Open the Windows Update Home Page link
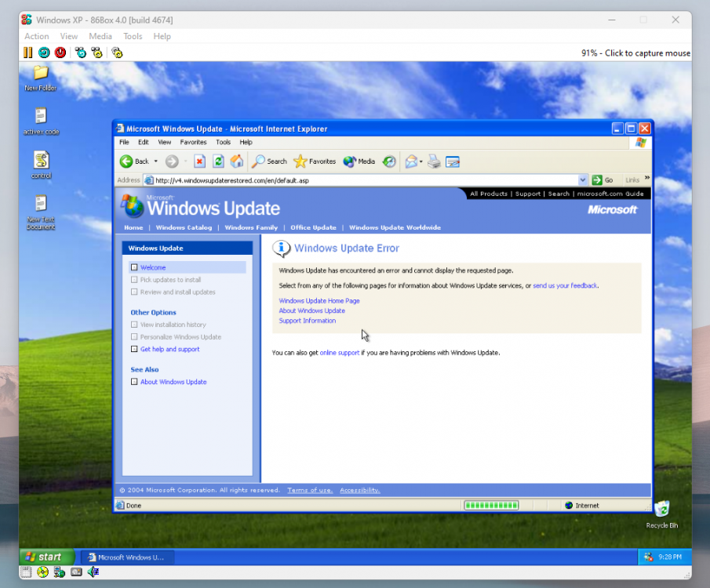Screen dimensions: 710x588 [319, 300]
